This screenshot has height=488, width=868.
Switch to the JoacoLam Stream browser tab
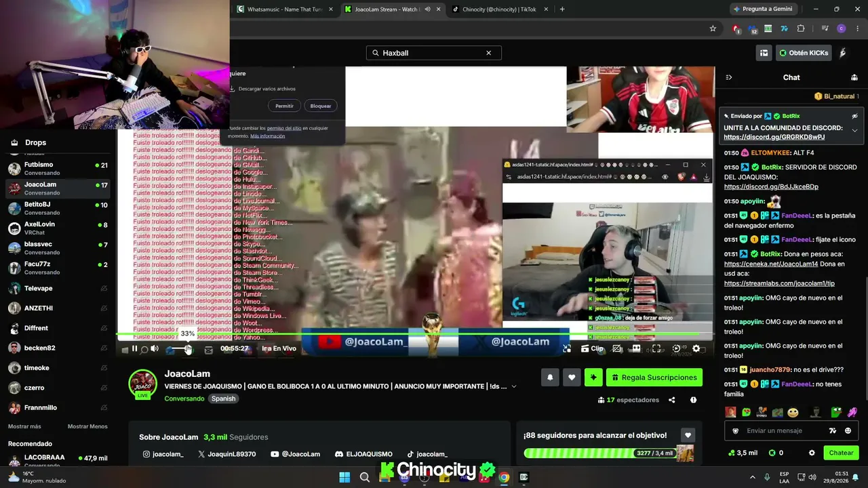(392, 9)
